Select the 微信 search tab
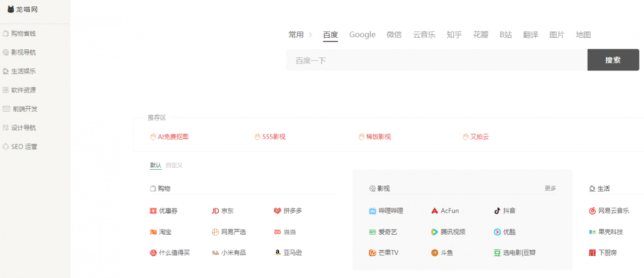This screenshot has height=278, width=644. tap(394, 35)
